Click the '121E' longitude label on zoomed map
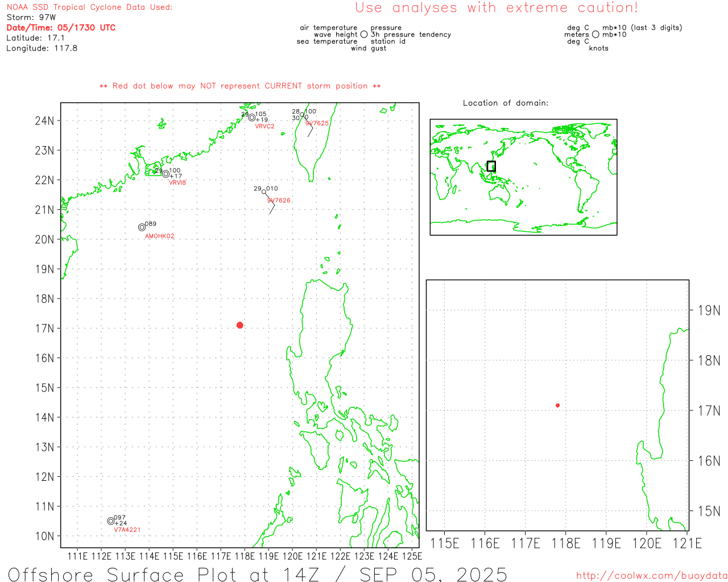This screenshot has height=582, width=728. 687,543
